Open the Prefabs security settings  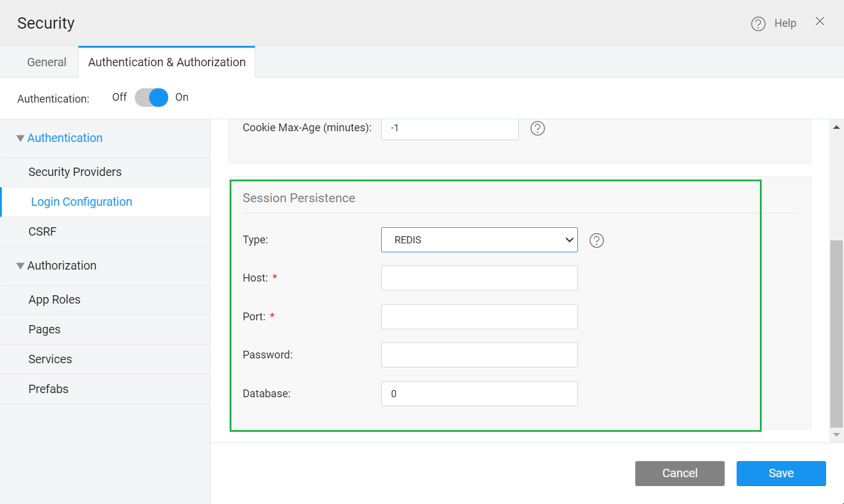48,389
